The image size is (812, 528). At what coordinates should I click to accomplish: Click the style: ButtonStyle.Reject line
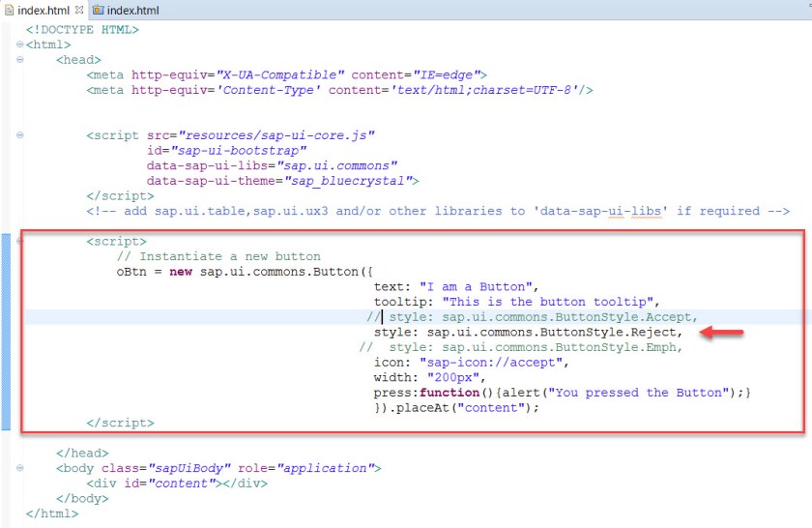[528, 332]
